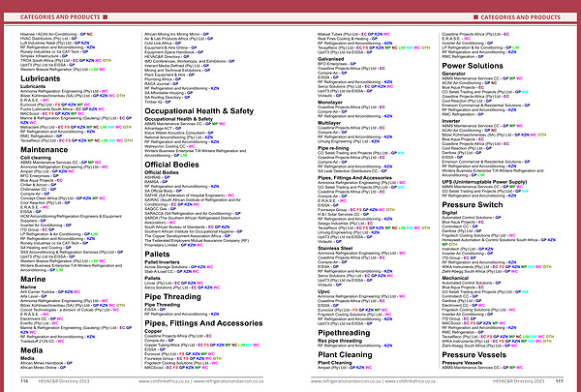Select the 'Generator' subheading under Power Solutions
Viewport: 581px width, 392px height.
[453, 74]
